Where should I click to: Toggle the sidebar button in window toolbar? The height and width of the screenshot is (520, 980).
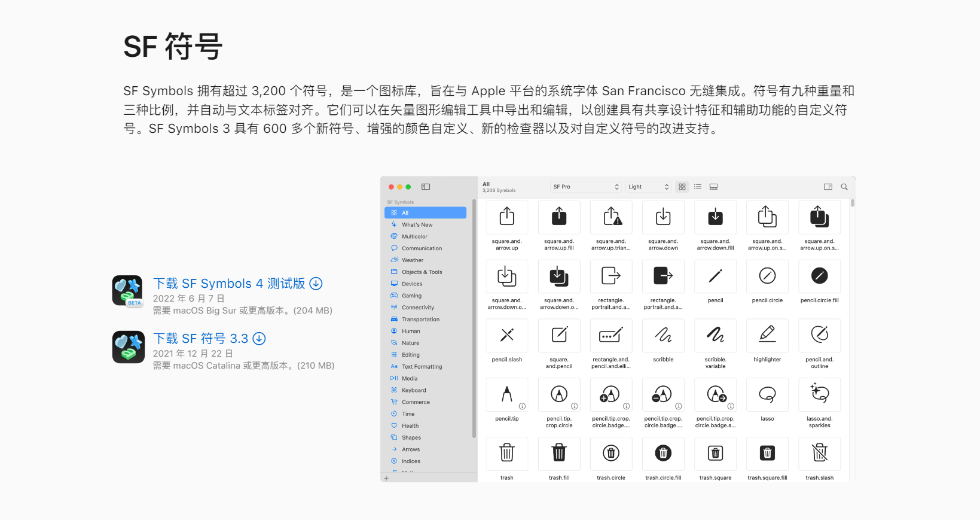point(426,187)
